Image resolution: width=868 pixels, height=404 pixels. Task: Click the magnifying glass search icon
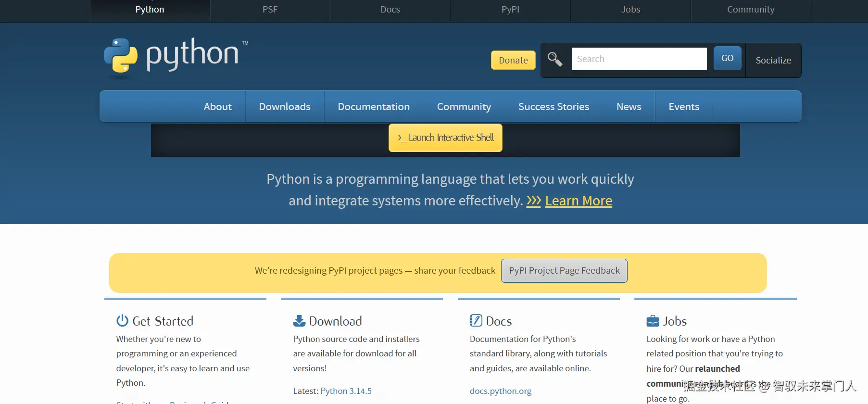[555, 59]
